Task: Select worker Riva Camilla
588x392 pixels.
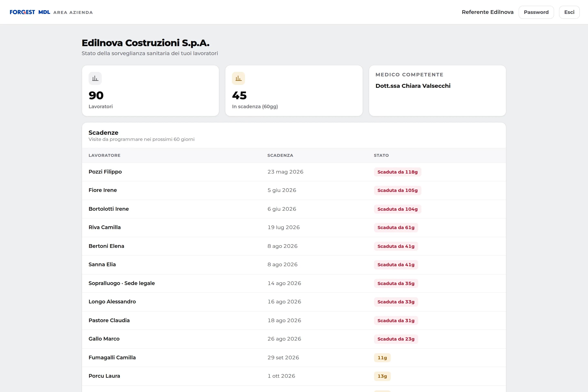Action: [x=105, y=227]
